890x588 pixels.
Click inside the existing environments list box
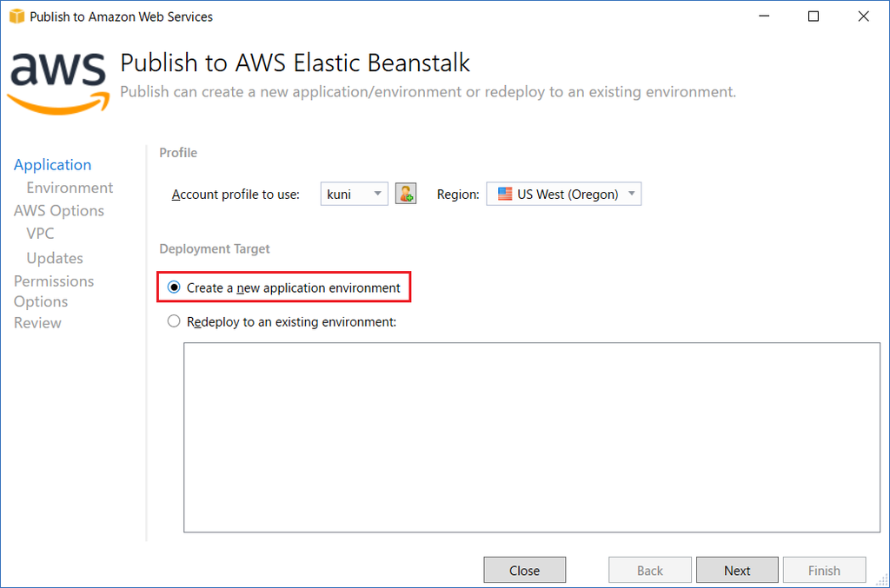(x=532, y=437)
